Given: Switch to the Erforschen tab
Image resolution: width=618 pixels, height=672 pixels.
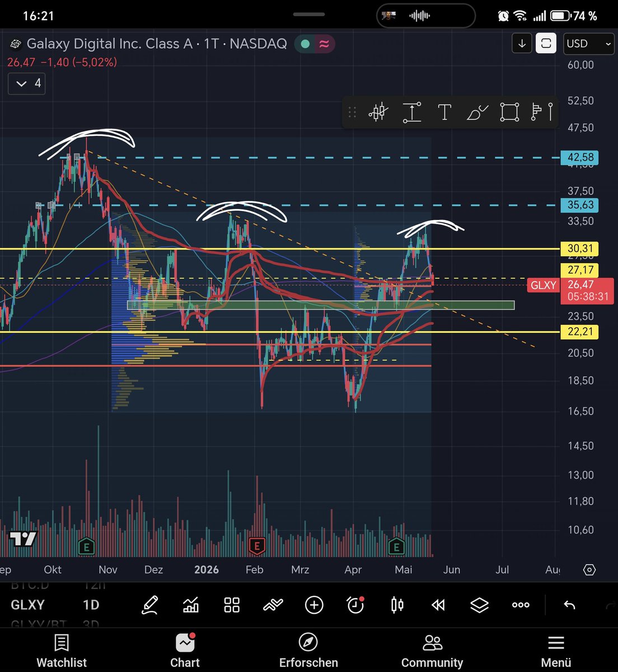Looking at the screenshot, I should pos(308,651).
